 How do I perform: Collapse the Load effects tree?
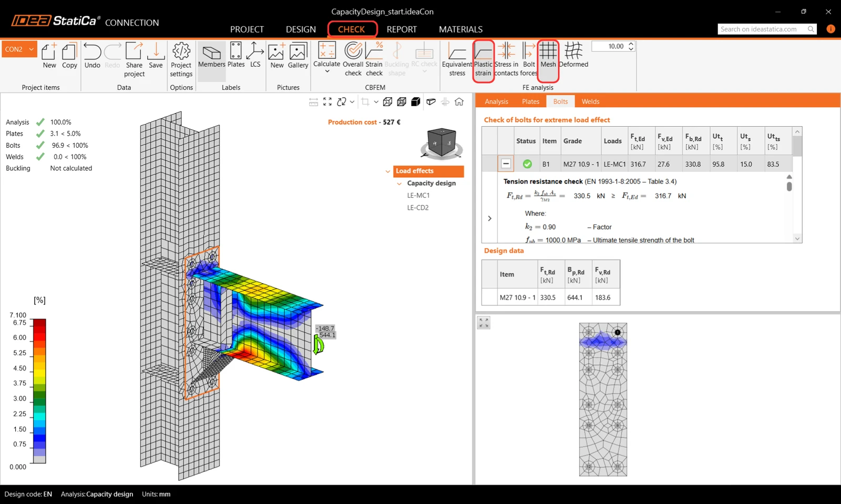(x=388, y=171)
